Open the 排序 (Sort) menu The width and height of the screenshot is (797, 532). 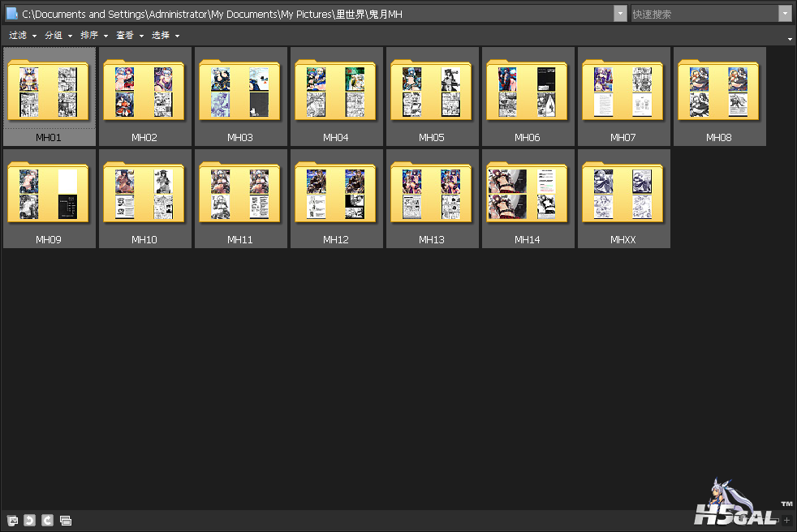tap(94, 36)
